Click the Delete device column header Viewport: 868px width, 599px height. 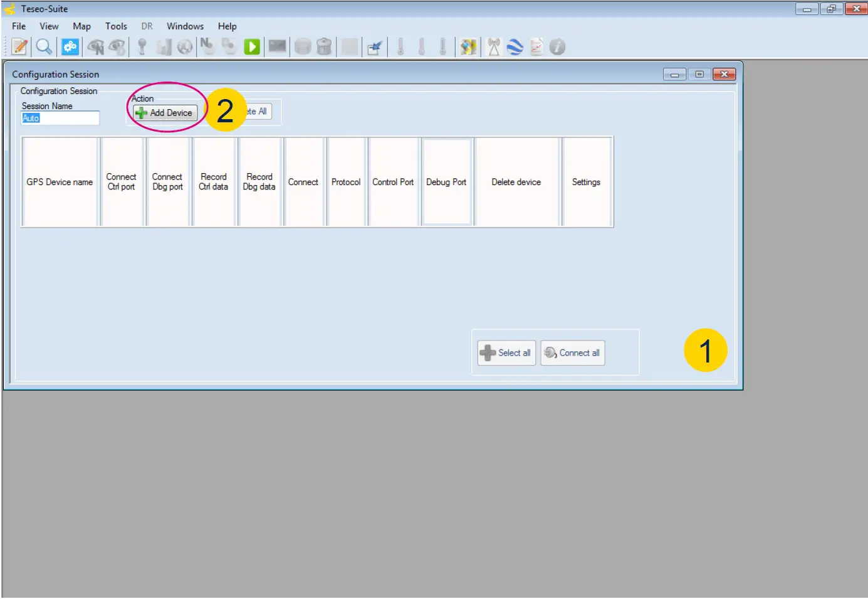(516, 182)
